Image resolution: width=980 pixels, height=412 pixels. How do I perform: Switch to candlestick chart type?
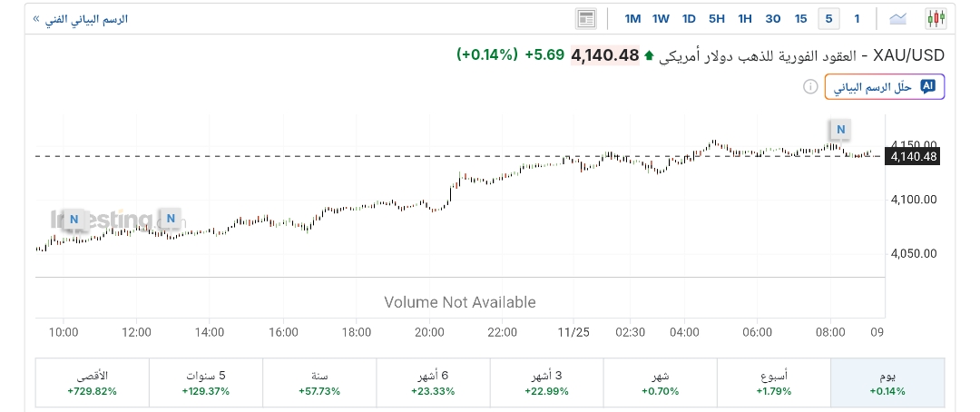[x=936, y=18]
